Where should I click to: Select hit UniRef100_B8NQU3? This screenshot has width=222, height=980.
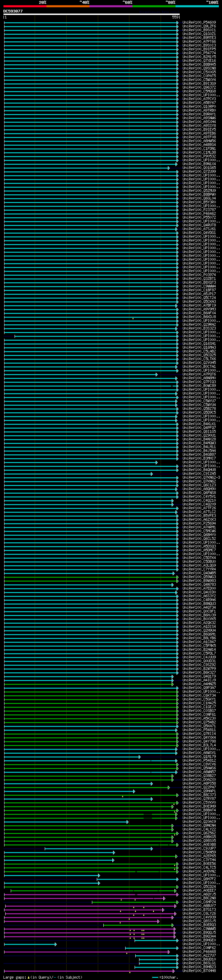click(x=199, y=604)
